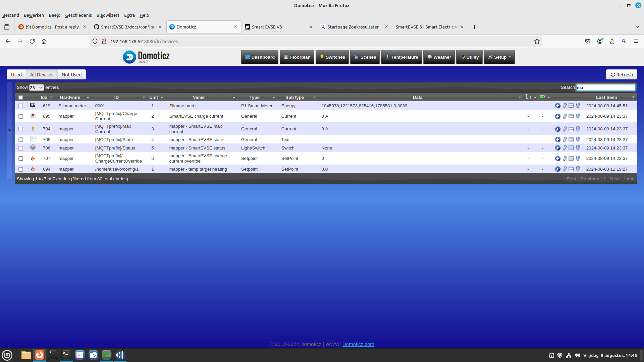Click the Refresh button

620,74
